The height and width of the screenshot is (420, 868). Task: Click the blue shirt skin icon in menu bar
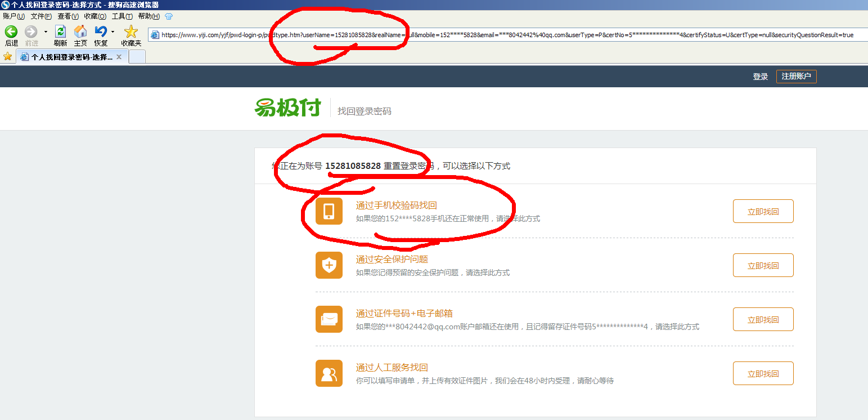[x=169, y=16]
